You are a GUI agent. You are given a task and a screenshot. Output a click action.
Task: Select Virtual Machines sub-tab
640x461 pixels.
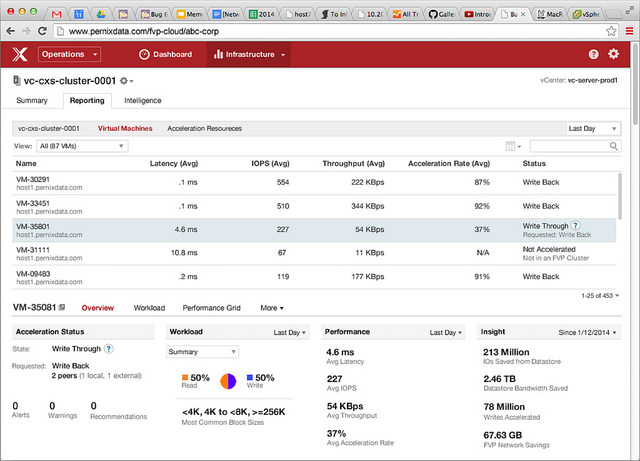click(125, 129)
